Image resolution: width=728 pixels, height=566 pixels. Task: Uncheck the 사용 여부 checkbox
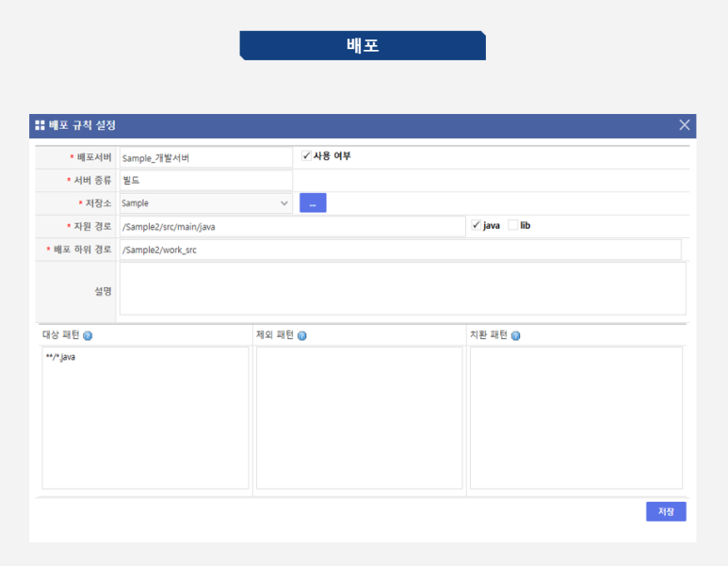(x=306, y=155)
